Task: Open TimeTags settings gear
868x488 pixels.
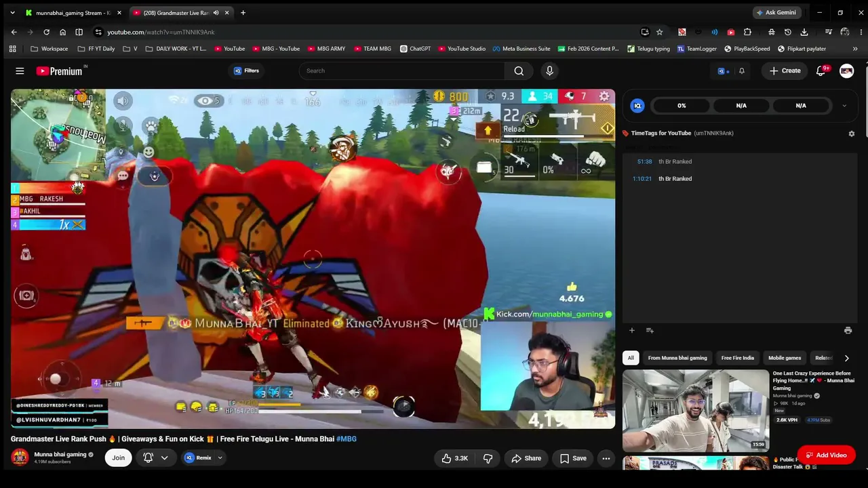Action: coord(852,134)
